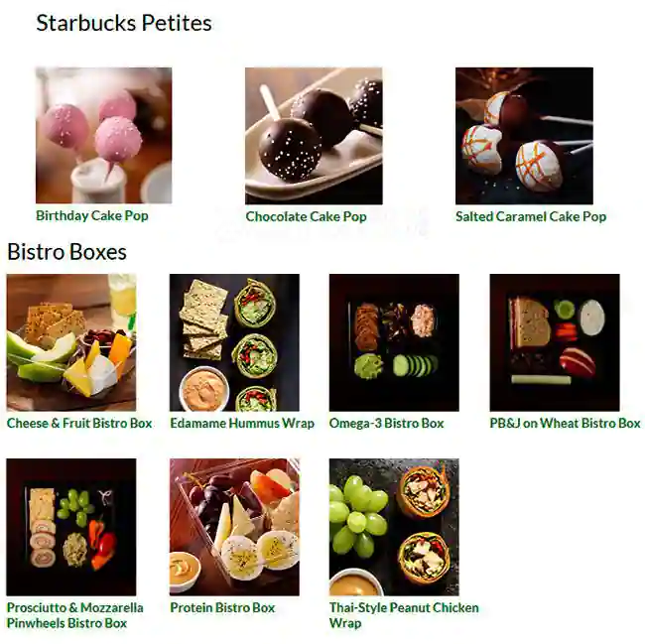Select the Salted Caramel Cake Pop picture
Viewport: 645px width, 644px height.
(524, 136)
